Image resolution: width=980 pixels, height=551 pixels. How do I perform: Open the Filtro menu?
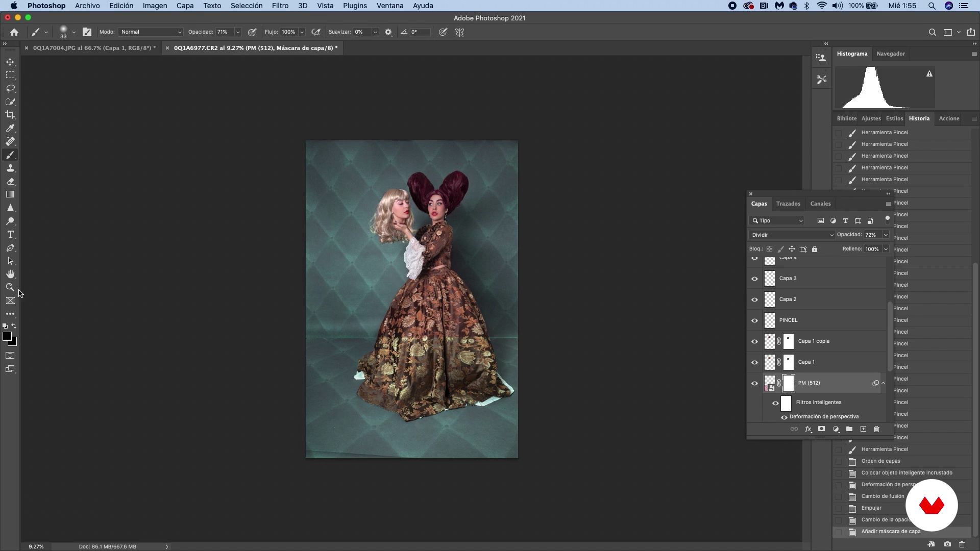coord(280,6)
